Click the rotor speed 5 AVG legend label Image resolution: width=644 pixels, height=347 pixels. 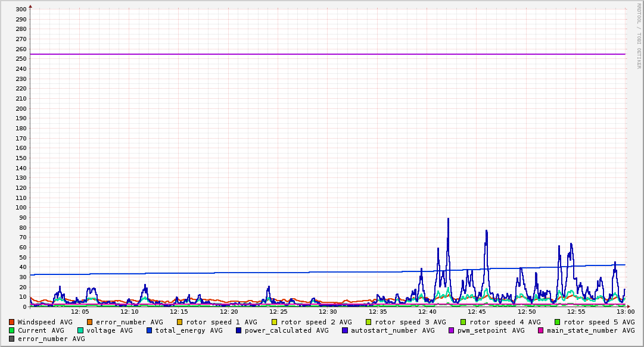[x=599, y=322]
